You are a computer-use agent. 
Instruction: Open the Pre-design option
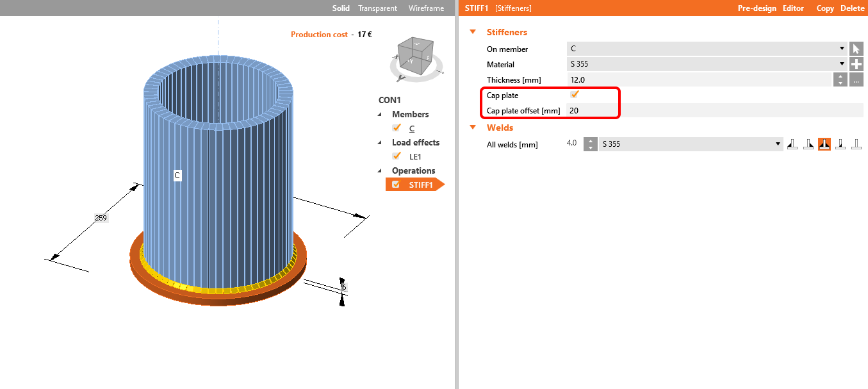point(757,8)
